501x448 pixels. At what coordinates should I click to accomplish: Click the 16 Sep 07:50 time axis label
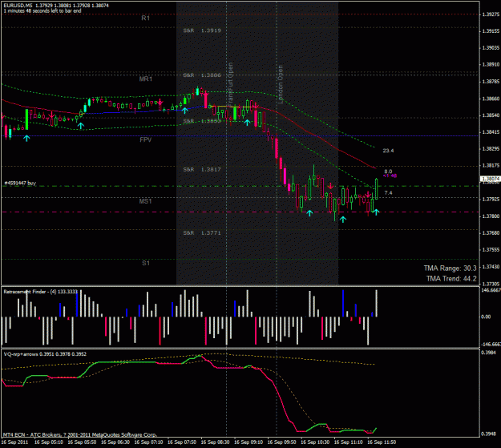pyautogui.click(x=182, y=442)
